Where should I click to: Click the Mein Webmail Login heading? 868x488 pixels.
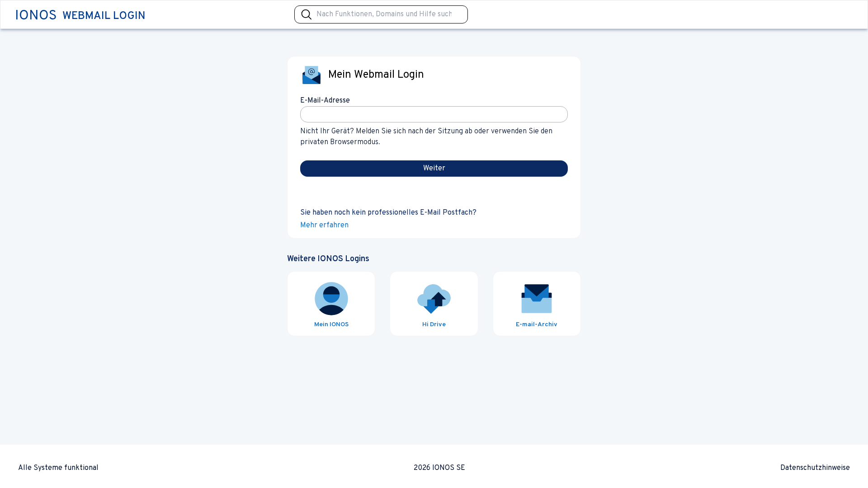click(x=376, y=75)
